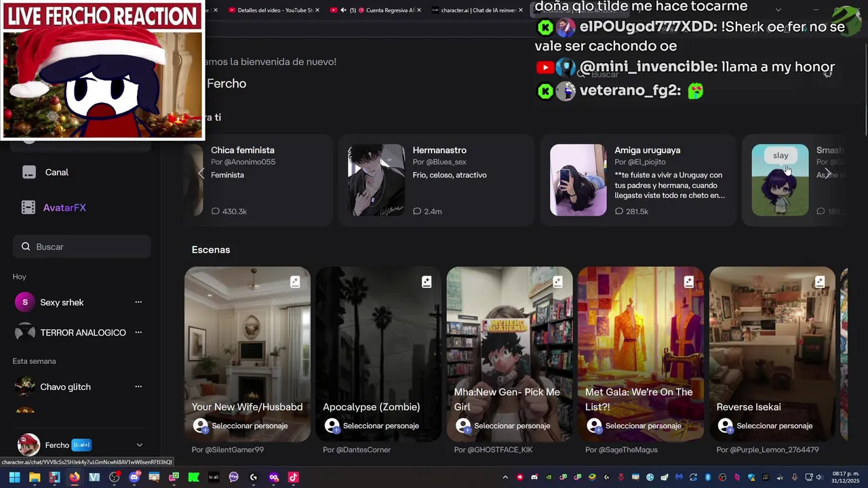Click remix icon on Apocalypse (Zombie) scene
The height and width of the screenshot is (488, 868).
tap(427, 282)
